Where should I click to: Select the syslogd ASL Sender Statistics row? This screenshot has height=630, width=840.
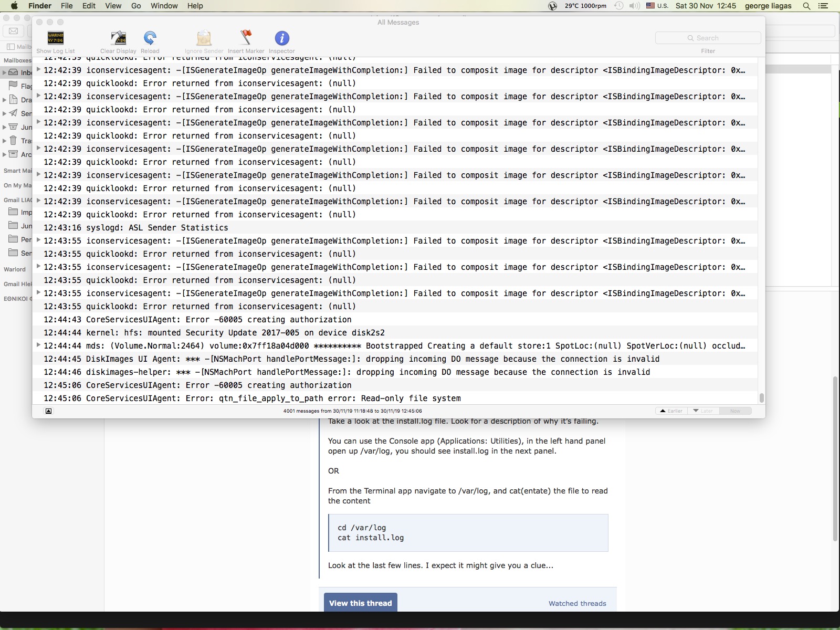tap(395, 227)
